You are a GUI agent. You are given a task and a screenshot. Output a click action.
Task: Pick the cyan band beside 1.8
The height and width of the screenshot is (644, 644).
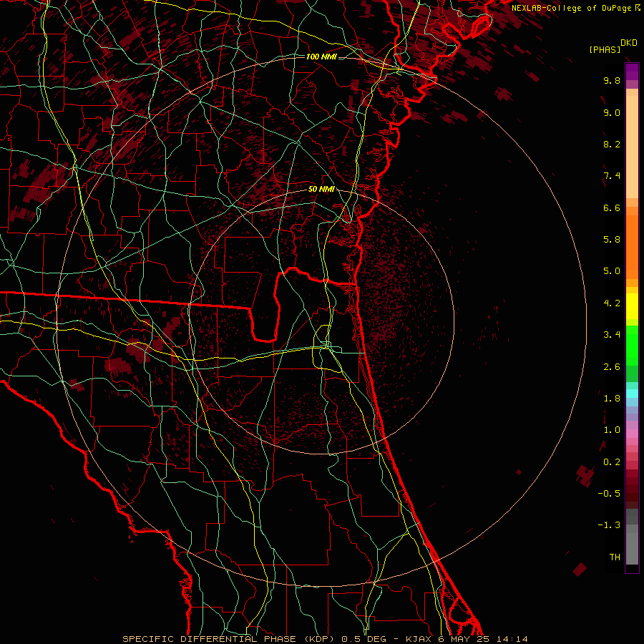click(632, 394)
